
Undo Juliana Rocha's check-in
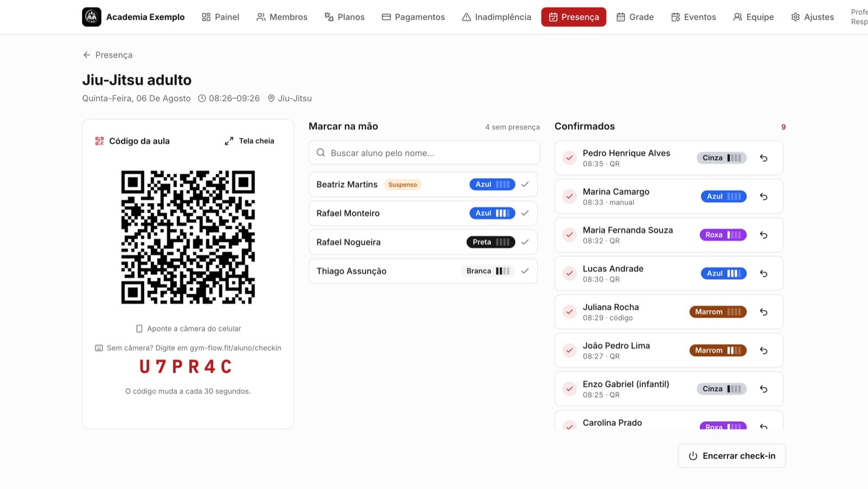pyautogui.click(x=763, y=312)
